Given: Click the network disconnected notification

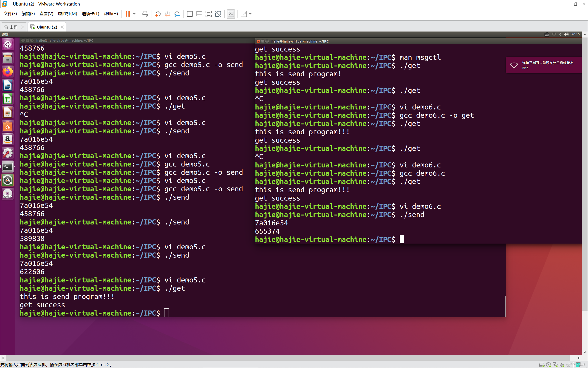Looking at the screenshot, I should click(x=544, y=65).
